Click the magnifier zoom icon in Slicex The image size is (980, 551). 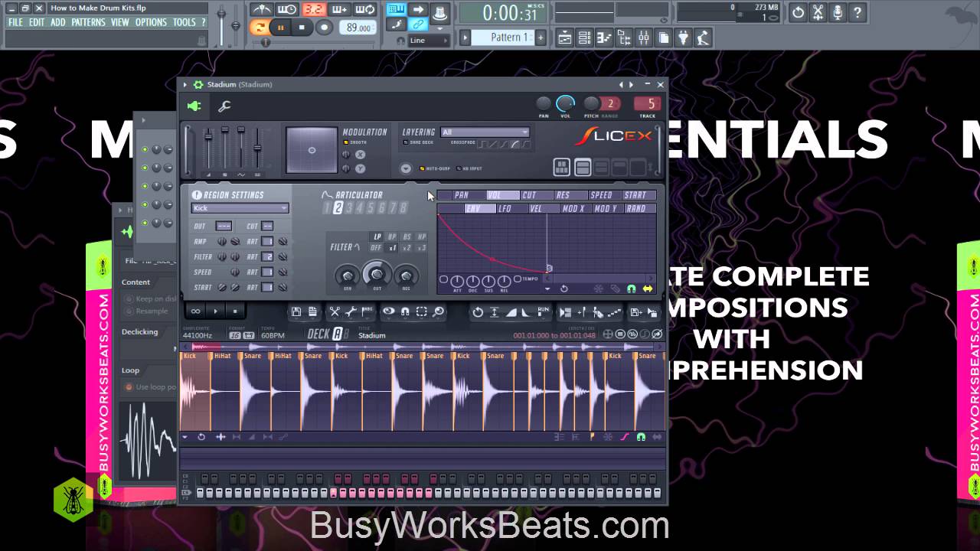click(x=438, y=311)
